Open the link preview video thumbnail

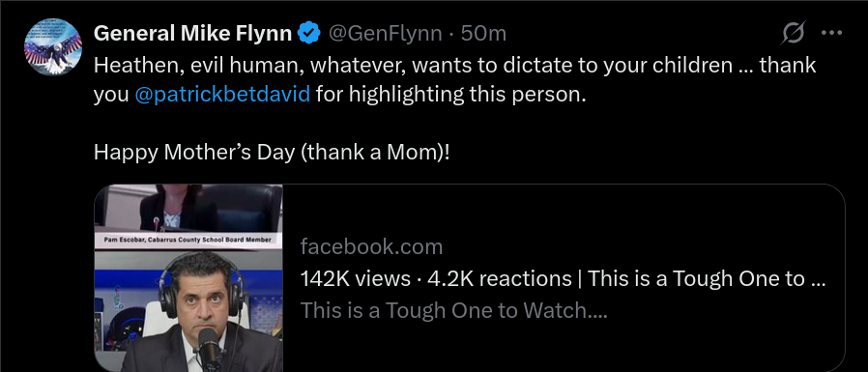click(188, 278)
